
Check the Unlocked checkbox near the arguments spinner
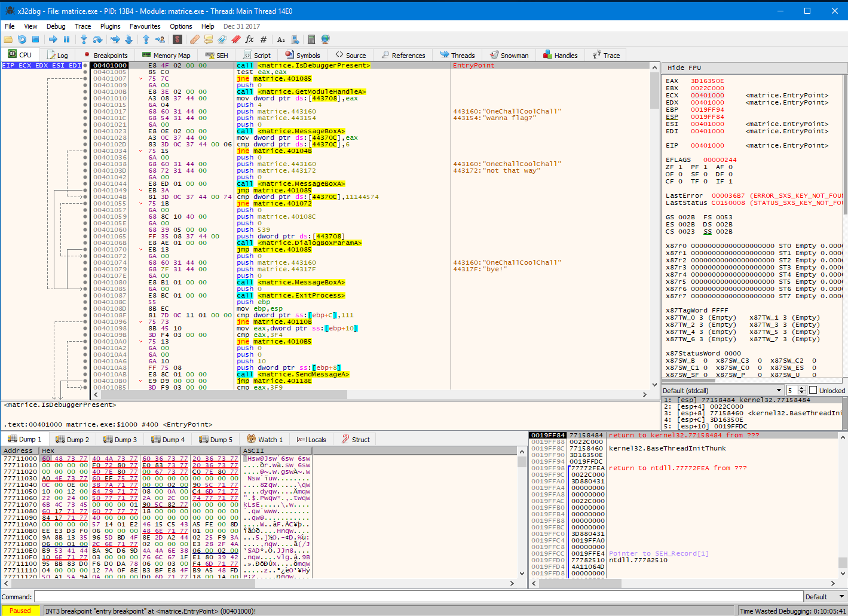[813, 390]
